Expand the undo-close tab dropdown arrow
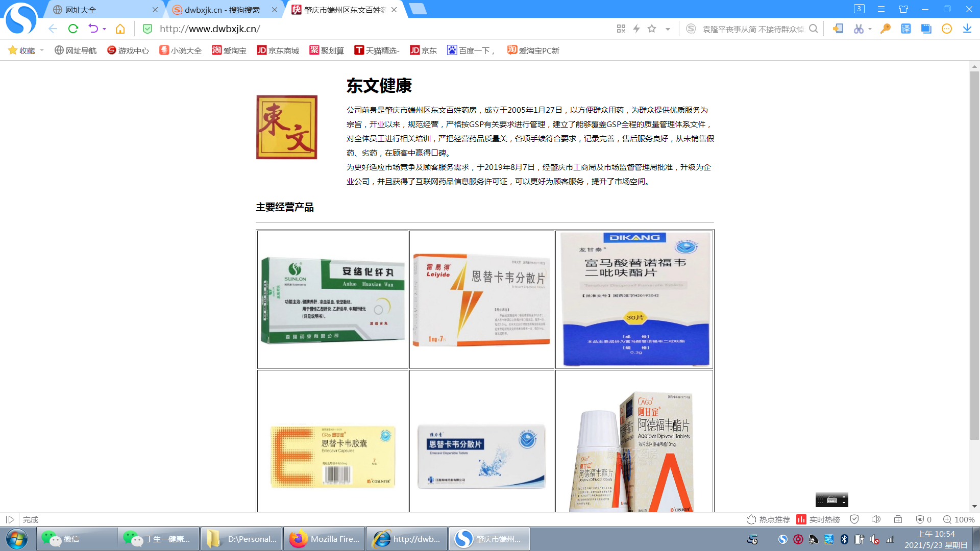980x551 pixels. [104, 29]
